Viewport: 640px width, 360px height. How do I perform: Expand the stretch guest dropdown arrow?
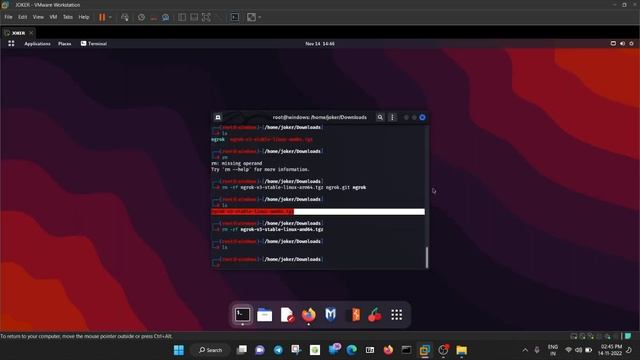(260, 17)
